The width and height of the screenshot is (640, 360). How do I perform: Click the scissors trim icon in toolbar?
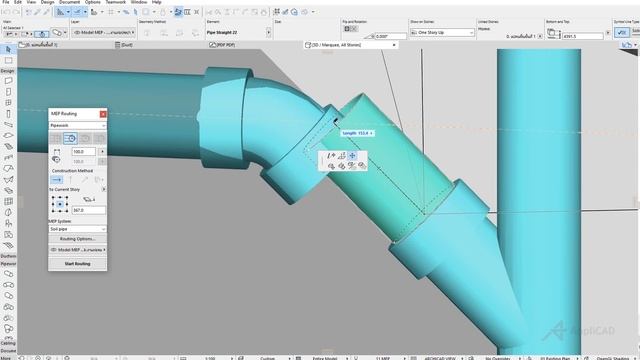[209, 12]
